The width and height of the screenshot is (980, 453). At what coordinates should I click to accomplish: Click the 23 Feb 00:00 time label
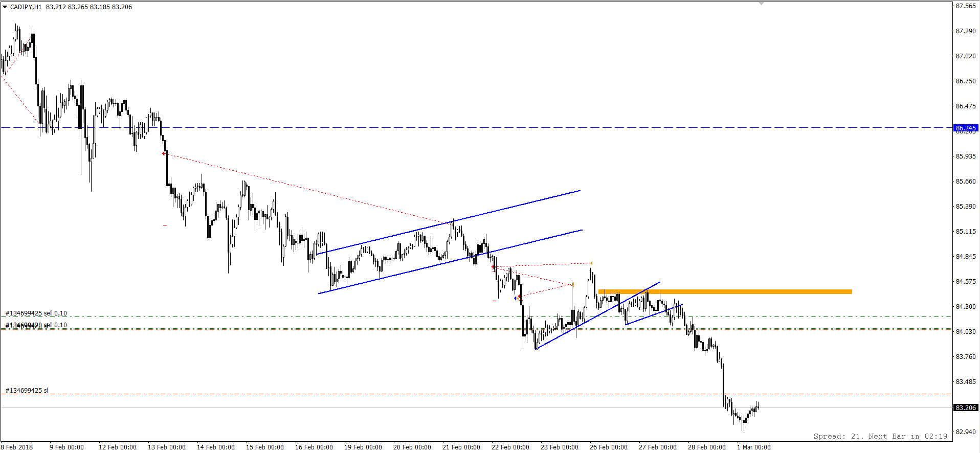[560, 447]
